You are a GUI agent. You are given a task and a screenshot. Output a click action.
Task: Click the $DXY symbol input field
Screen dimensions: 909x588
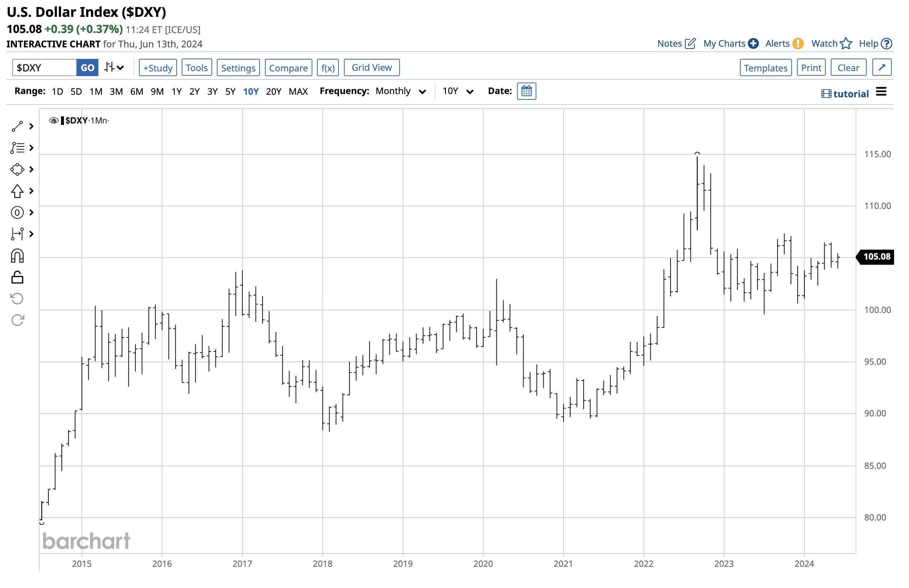coord(44,67)
